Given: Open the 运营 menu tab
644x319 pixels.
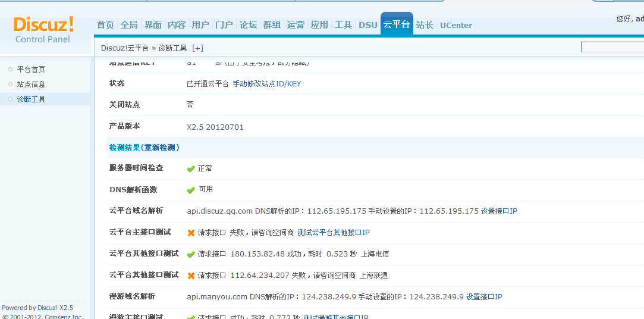Looking at the screenshot, I should [x=296, y=25].
